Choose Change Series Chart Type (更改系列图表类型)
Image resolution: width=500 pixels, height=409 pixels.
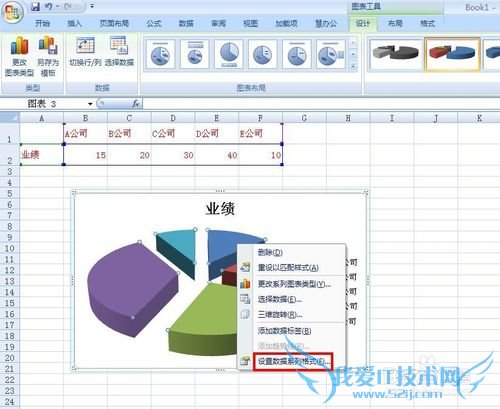pos(292,284)
